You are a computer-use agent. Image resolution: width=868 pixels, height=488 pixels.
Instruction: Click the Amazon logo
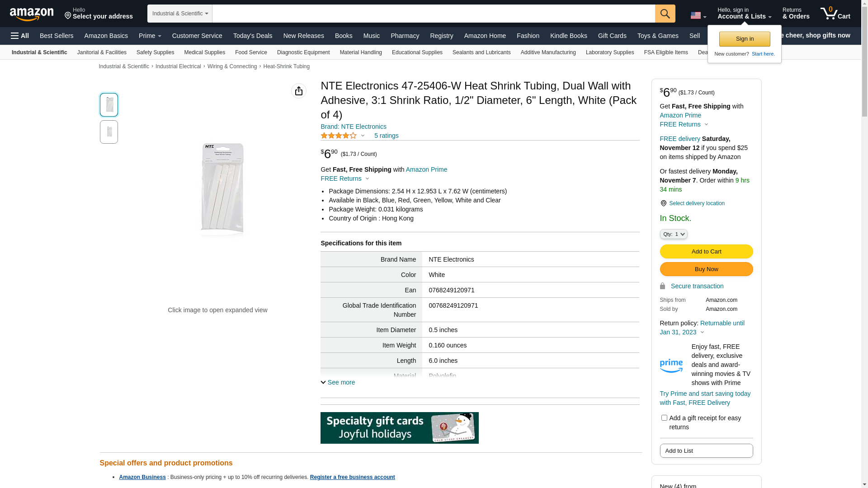pos(32,14)
